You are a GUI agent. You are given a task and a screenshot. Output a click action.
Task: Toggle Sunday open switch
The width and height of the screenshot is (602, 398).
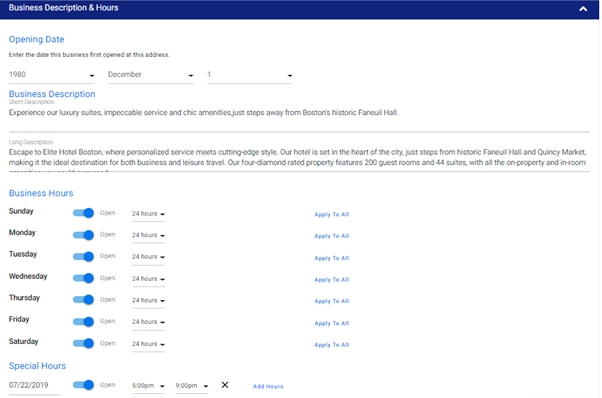(83, 213)
